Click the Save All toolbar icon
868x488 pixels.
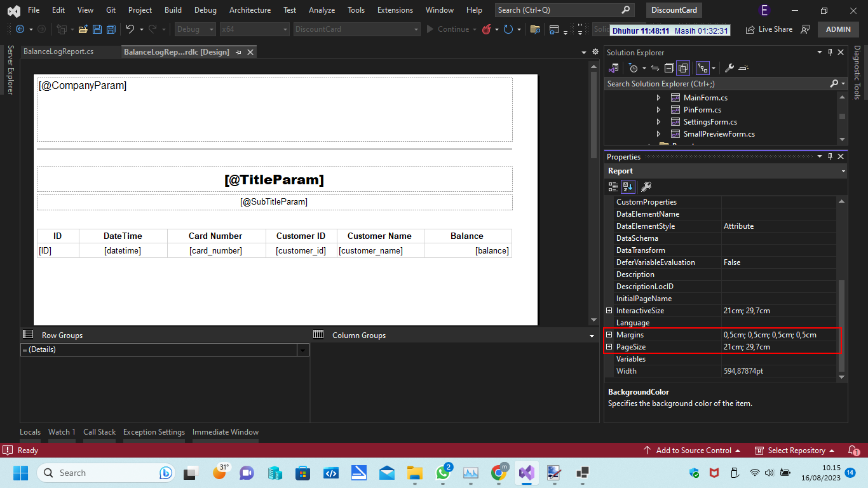coord(112,29)
